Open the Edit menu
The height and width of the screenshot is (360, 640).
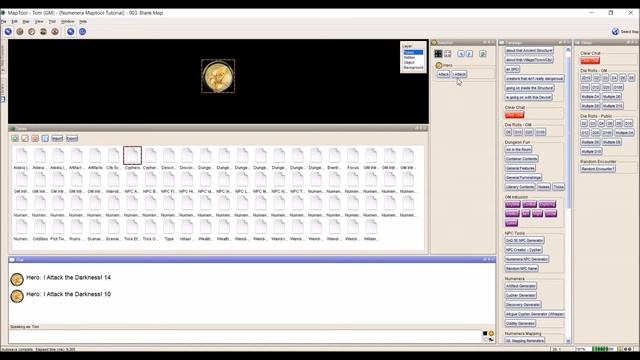(15, 21)
